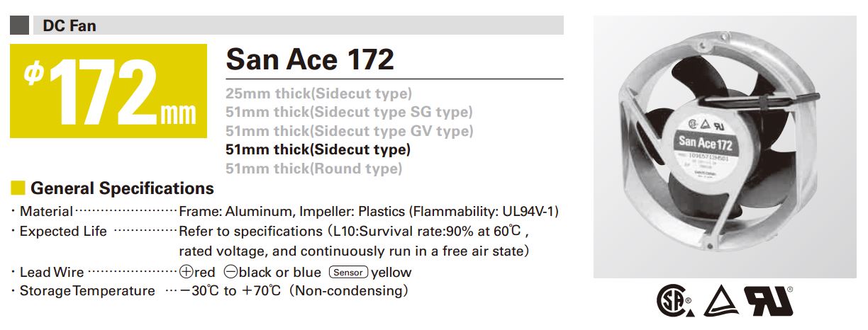The height and width of the screenshot is (330, 868).
Task: Click the UL recognized component mark
Action: click(770, 301)
